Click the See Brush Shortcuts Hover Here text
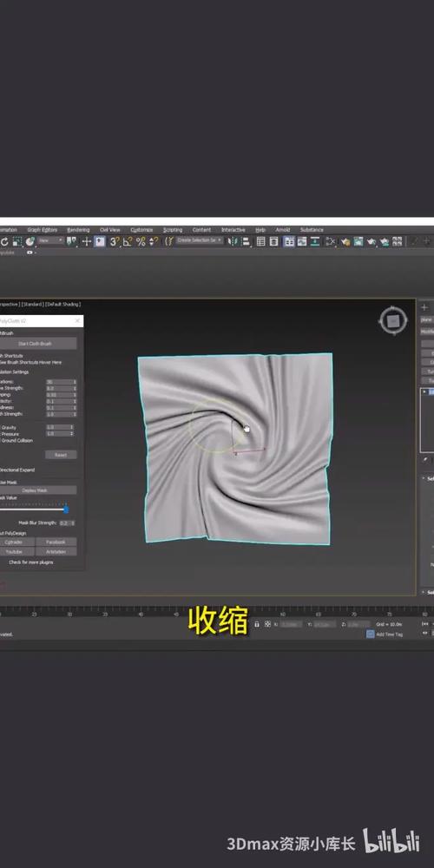Viewport: 434px width, 868px height. point(30,363)
